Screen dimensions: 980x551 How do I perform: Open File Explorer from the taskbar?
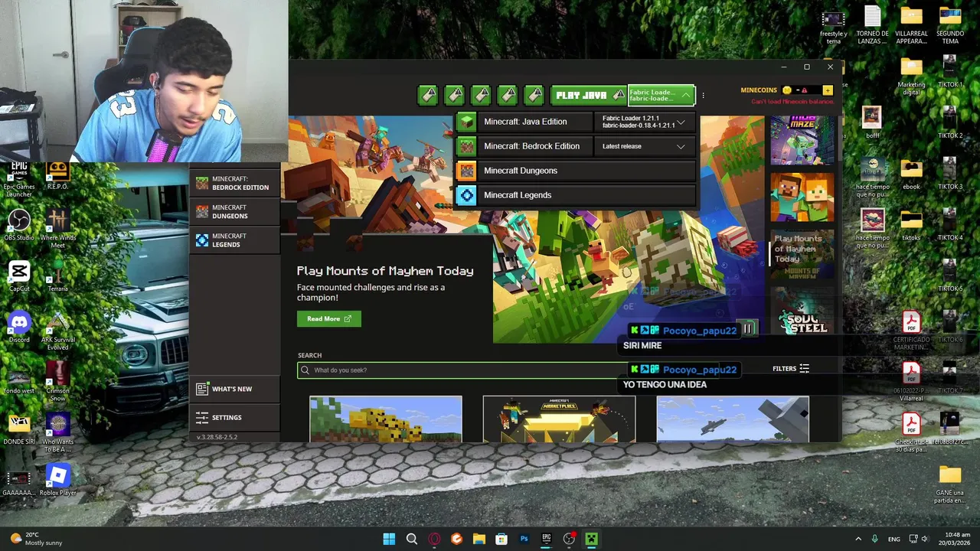coord(479,539)
